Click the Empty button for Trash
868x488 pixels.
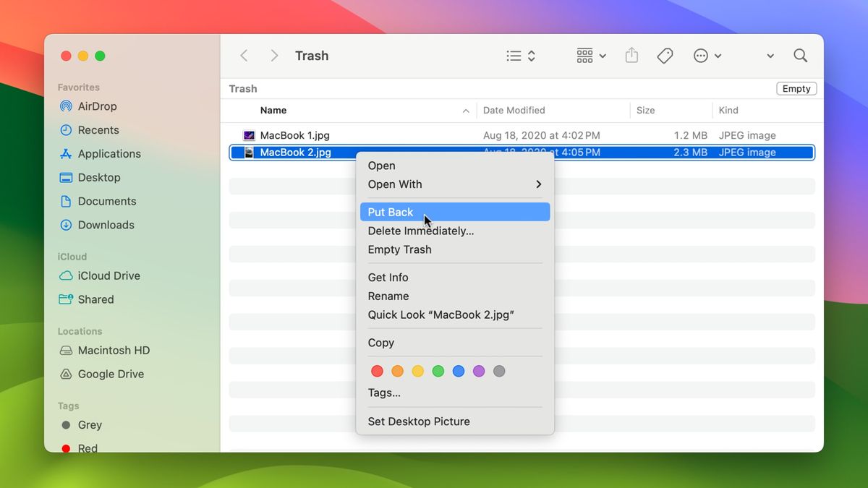796,88
